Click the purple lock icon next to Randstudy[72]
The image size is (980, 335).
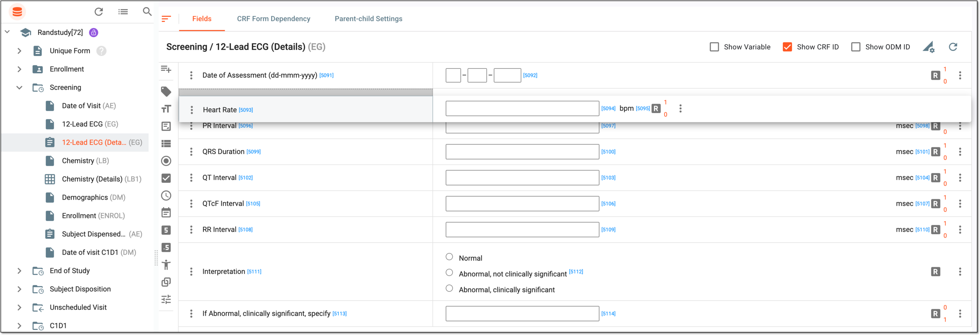coord(94,33)
